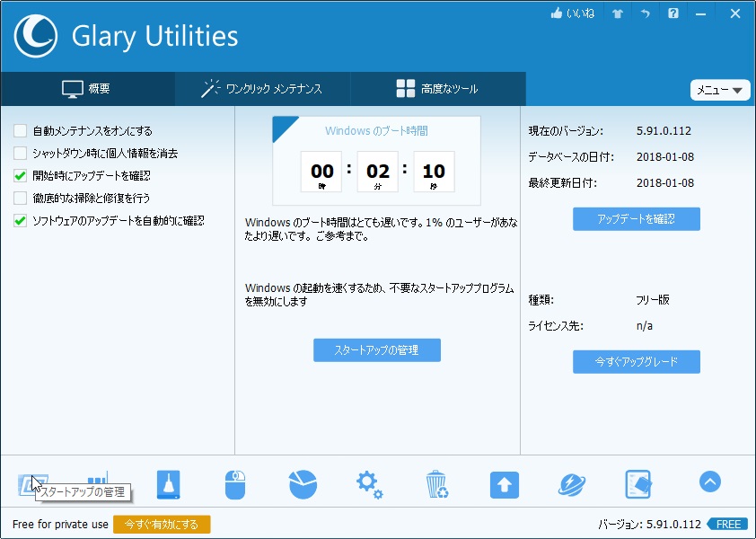This screenshot has width=756, height=539.
Task: Open the pie chart disk analyzer icon
Action: pos(303,482)
